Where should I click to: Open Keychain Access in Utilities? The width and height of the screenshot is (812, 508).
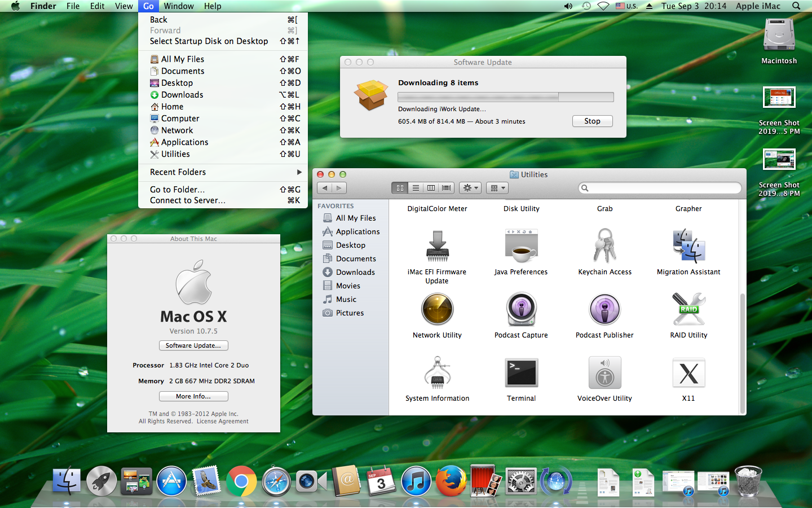coord(604,247)
